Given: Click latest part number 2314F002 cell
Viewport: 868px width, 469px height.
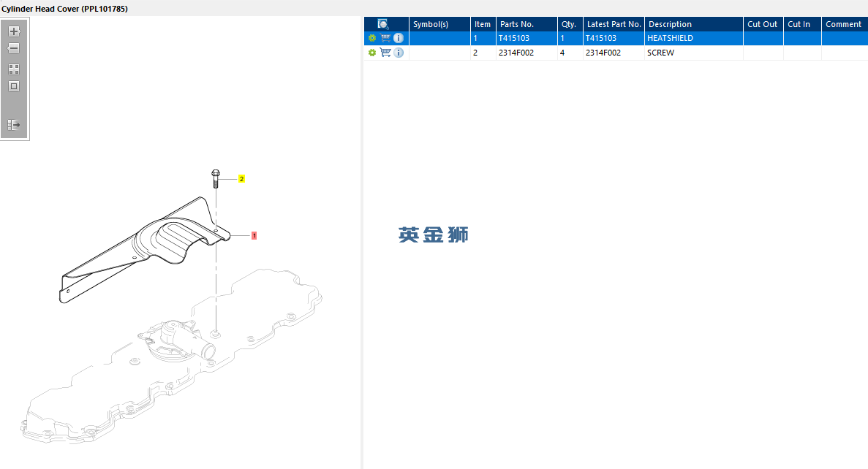Looking at the screenshot, I should point(614,53).
